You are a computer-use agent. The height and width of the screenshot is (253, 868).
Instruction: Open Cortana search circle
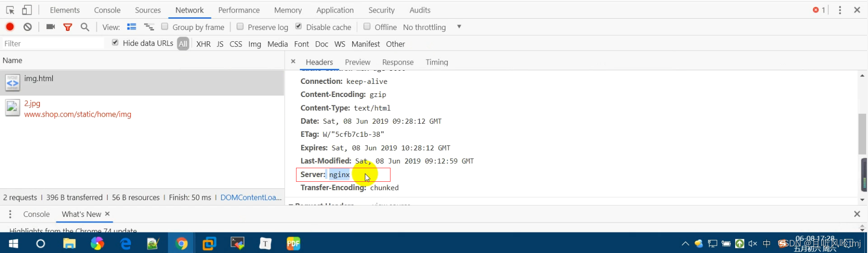point(41,243)
